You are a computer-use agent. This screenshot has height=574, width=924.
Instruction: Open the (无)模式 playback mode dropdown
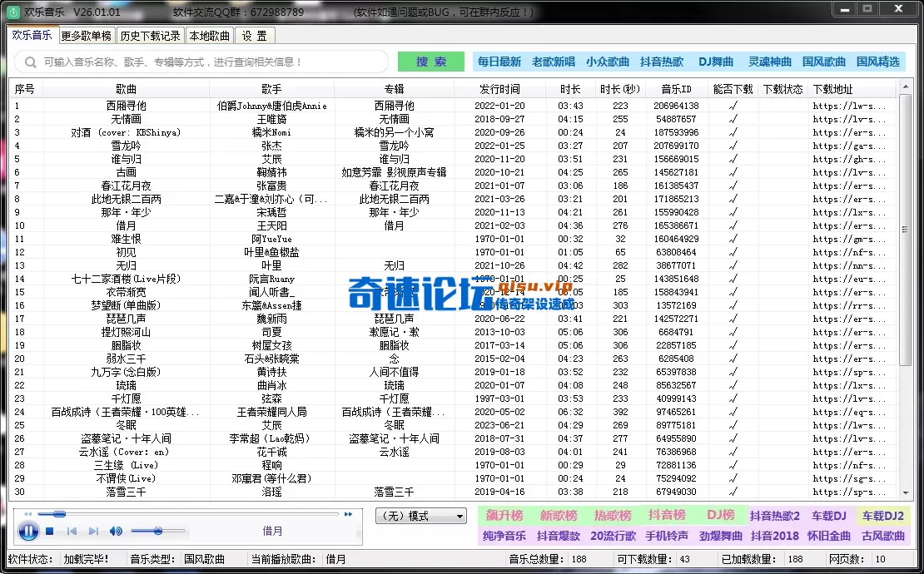pos(420,516)
